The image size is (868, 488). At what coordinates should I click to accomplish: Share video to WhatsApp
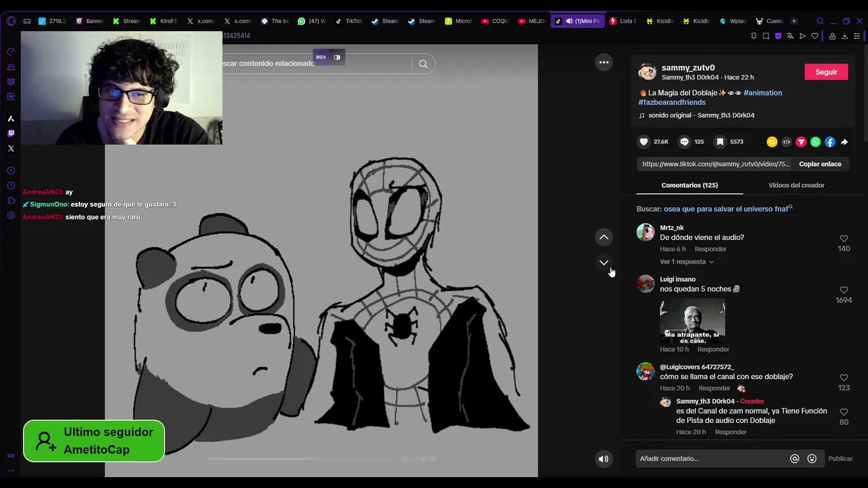816,142
